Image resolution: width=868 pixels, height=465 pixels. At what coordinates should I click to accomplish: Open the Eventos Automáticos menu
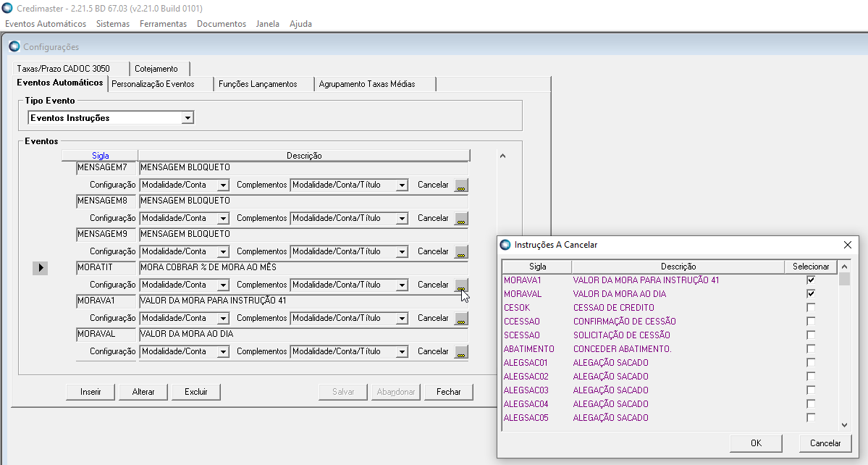tap(46, 24)
